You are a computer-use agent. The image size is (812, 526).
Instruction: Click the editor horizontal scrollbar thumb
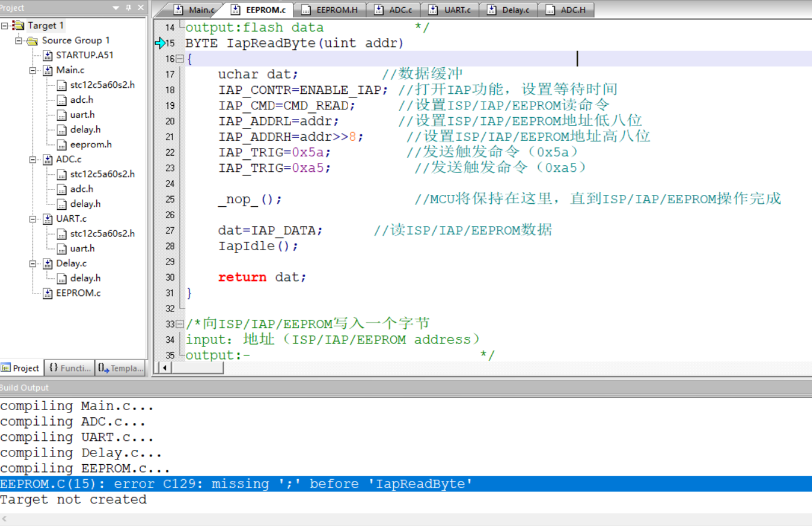(197, 368)
